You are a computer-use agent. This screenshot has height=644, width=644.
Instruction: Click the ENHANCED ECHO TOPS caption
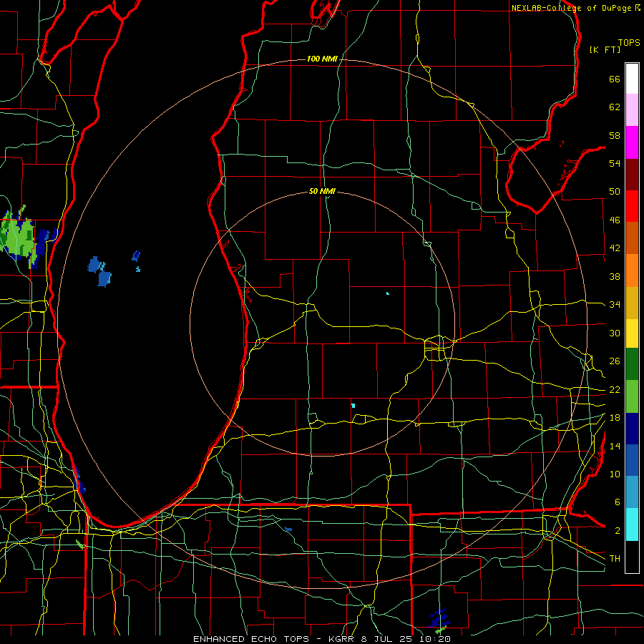(250, 639)
